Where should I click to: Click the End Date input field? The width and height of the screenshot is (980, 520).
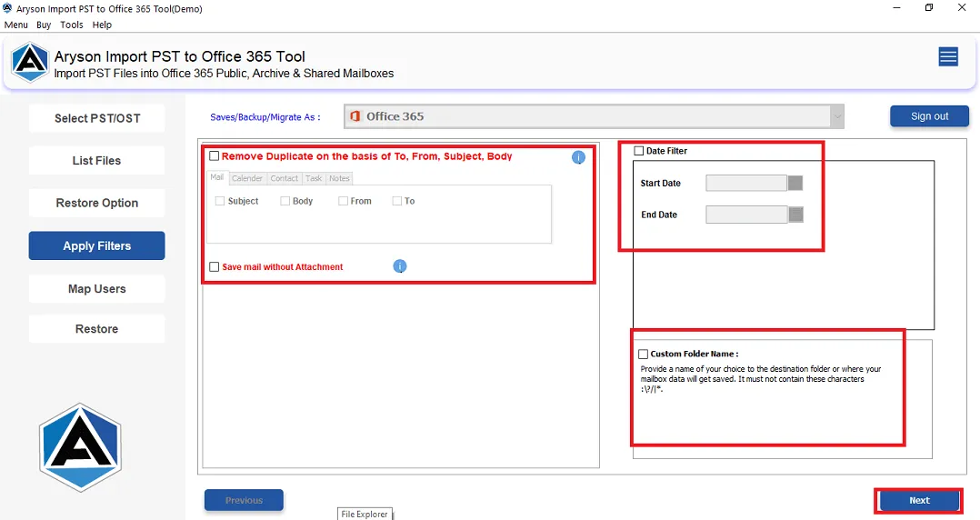[746, 215]
